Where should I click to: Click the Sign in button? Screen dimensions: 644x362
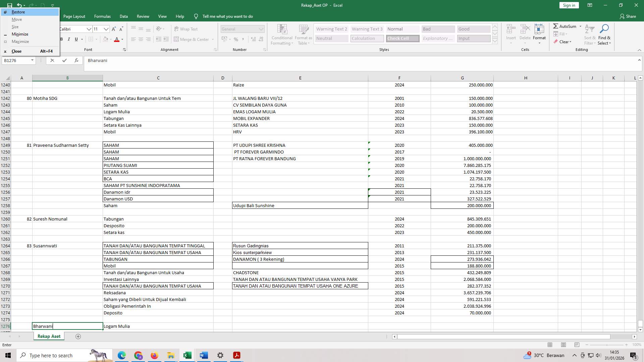pyautogui.click(x=569, y=5)
